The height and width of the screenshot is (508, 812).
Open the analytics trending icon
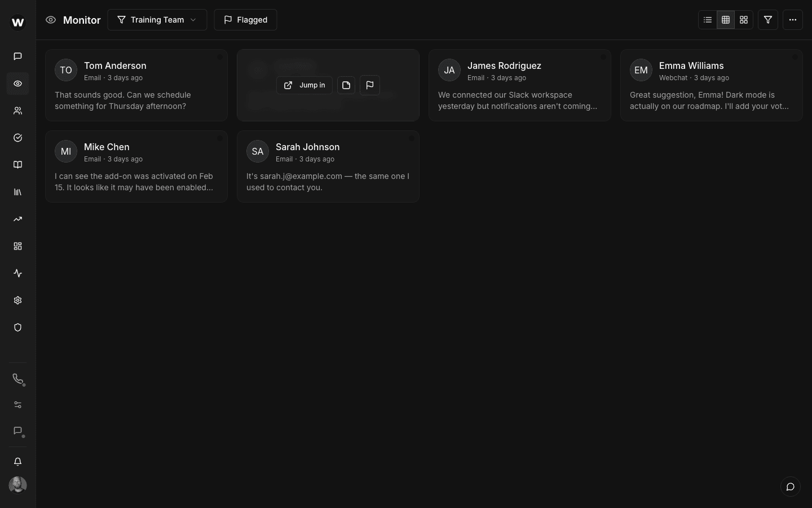[x=17, y=219]
